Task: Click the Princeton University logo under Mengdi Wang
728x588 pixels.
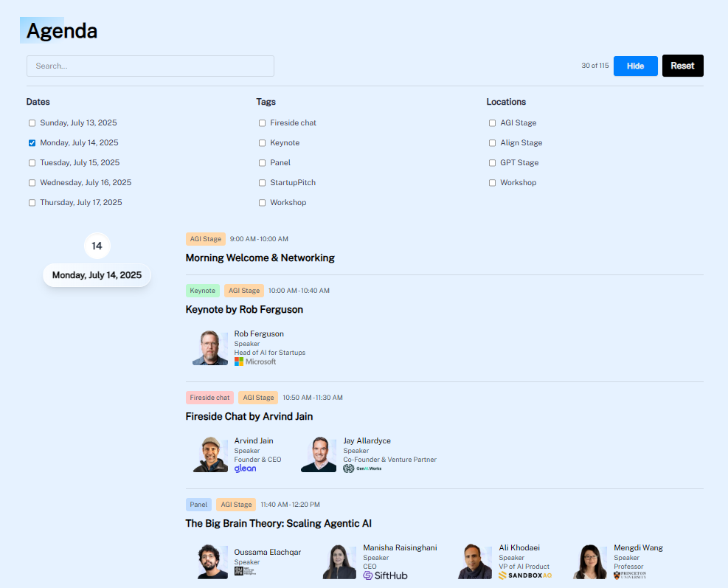Action: pyautogui.click(x=630, y=575)
